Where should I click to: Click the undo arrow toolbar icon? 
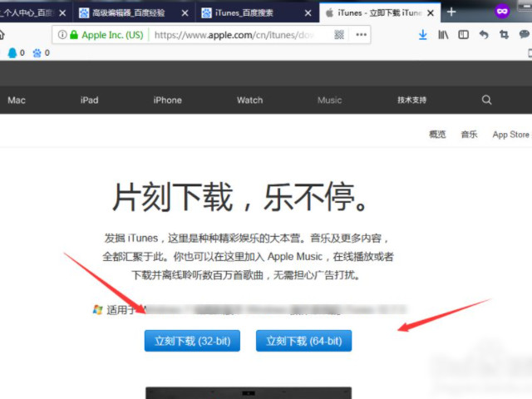(x=484, y=35)
